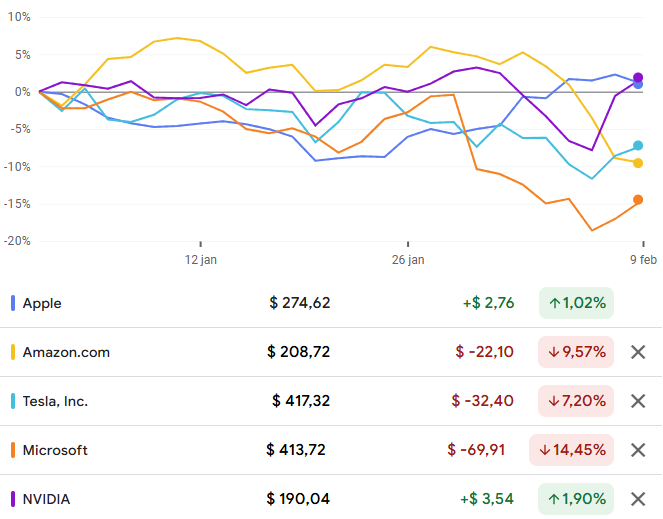The height and width of the screenshot is (519, 663).
Task: Click the blue Apple color marker
Action: (13, 303)
